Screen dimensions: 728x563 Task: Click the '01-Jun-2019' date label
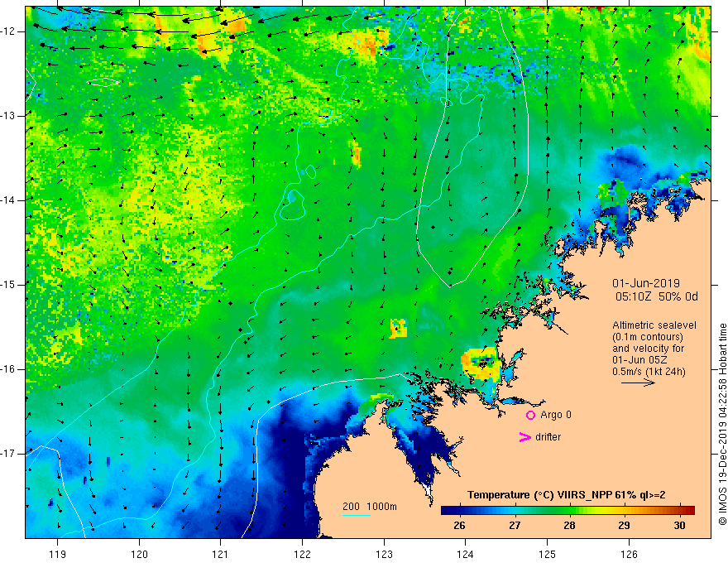(x=646, y=283)
